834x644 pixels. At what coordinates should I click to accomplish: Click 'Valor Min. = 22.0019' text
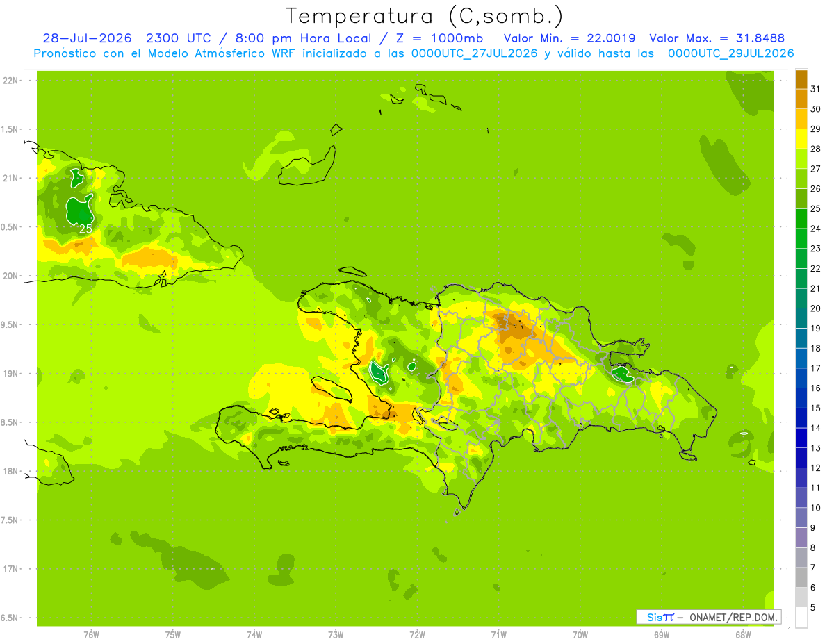click(x=569, y=38)
